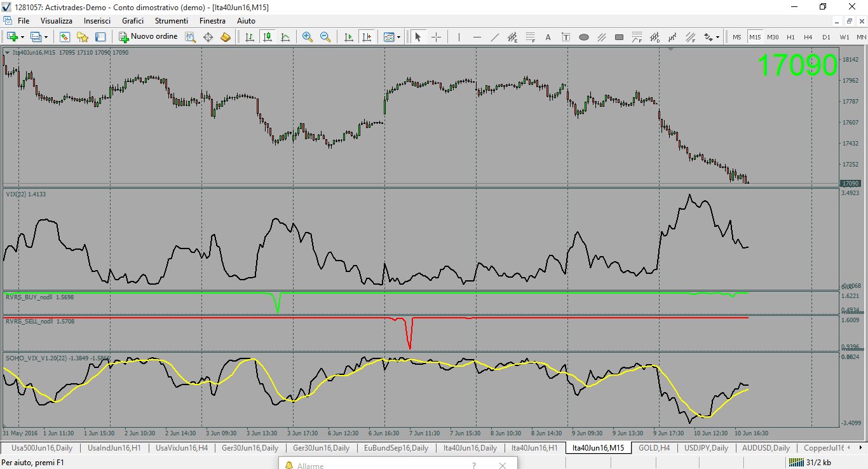Screen dimensions: 868x469
Task: Set timeframe to W1
Action: click(844, 37)
